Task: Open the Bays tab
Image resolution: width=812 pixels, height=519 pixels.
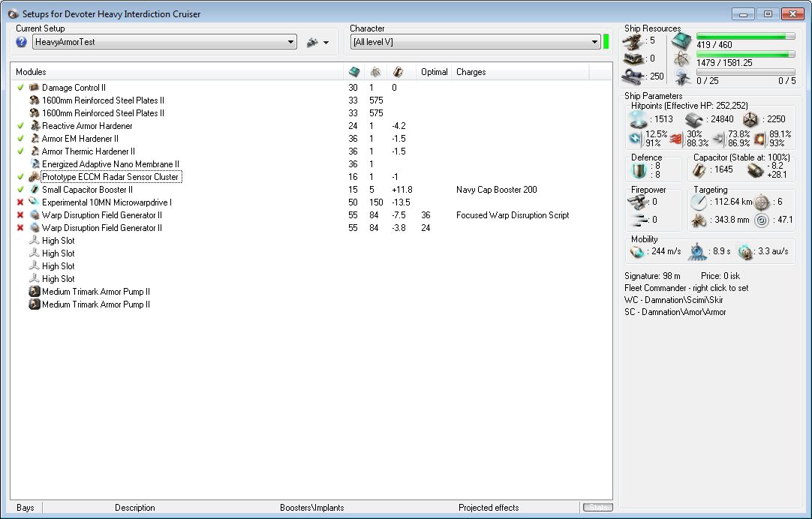Action: (26, 508)
